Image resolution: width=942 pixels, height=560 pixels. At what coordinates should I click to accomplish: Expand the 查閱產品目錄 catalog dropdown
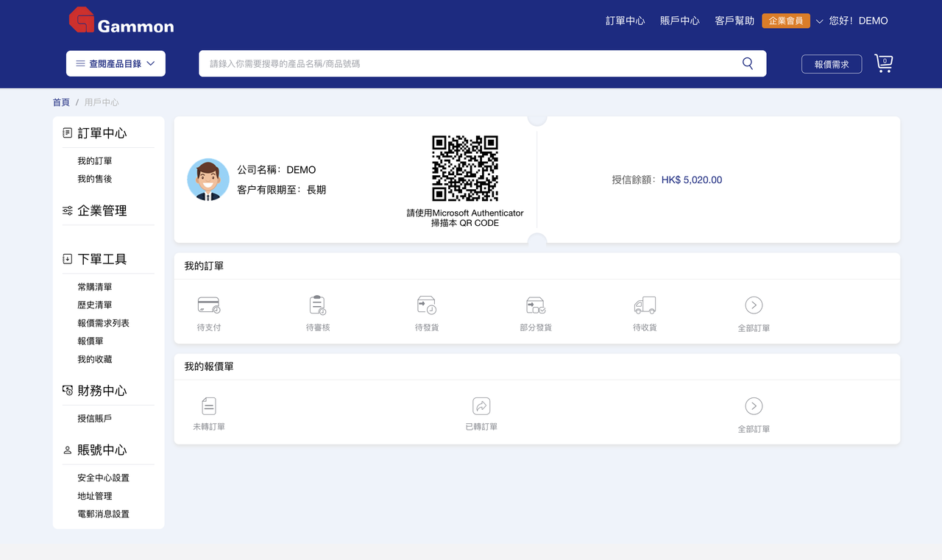[116, 63]
